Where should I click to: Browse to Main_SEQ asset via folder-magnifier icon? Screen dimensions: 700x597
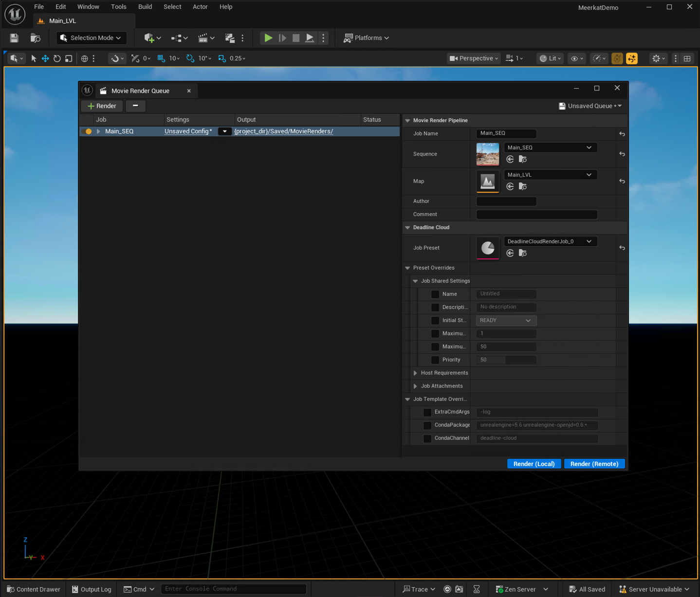click(522, 159)
